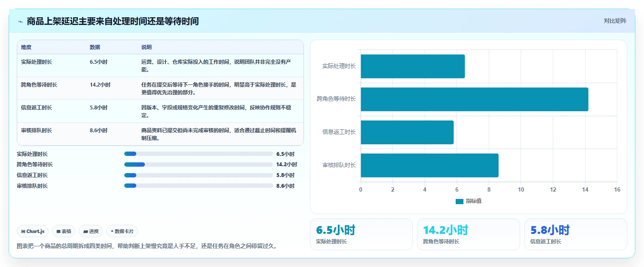Click the x-axis tick 16
Screen dimensions: 644x267
click(617, 189)
